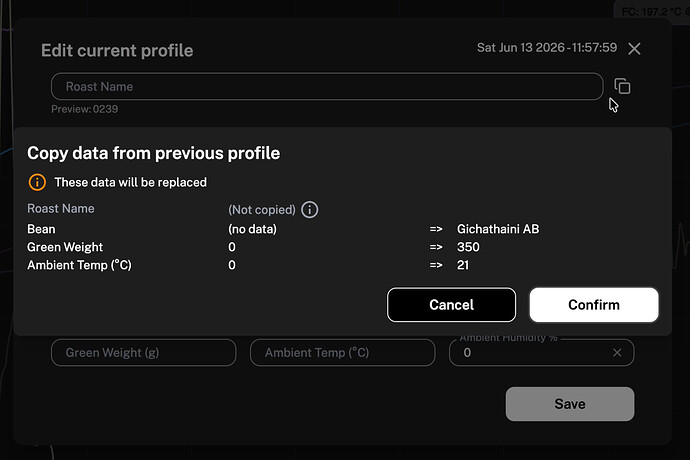Click the 'Copy data from previous profile' heading
Image resolution: width=690 pixels, height=460 pixels.
154,153
